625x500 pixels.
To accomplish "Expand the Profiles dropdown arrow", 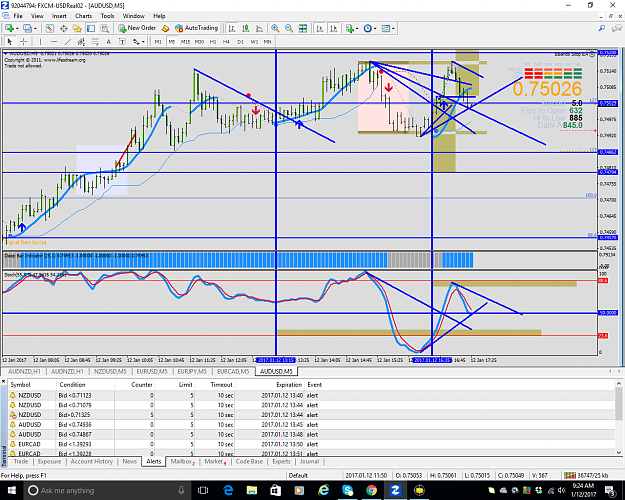I will point(35,29).
